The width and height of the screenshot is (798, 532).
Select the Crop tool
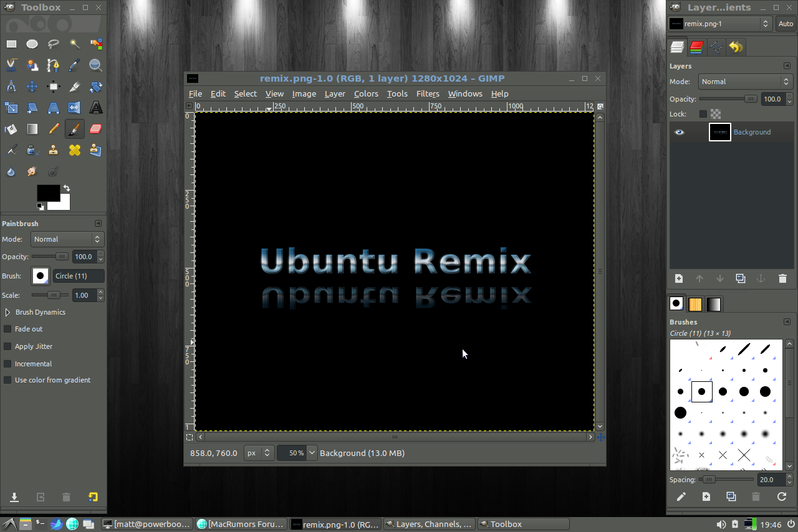(75, 87)
